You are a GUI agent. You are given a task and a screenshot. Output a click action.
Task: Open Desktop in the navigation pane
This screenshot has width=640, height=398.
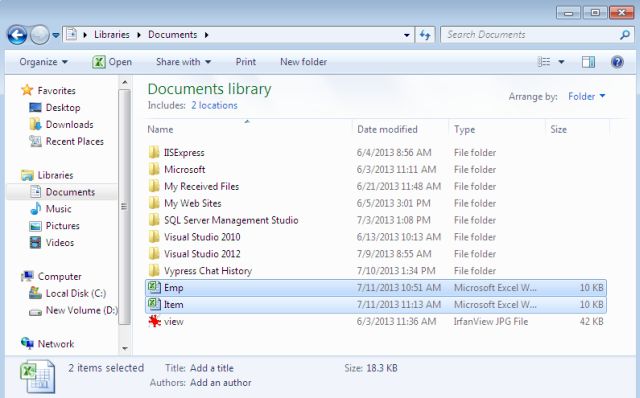[x=63, y=108]
